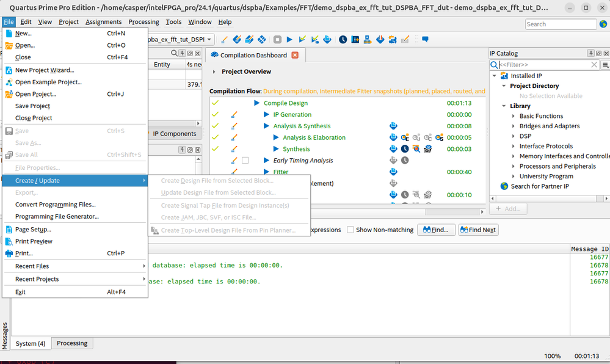Open the Timing Analyzer clock icon in toolbar
This screenshot has width=610, height=364.
343,40
